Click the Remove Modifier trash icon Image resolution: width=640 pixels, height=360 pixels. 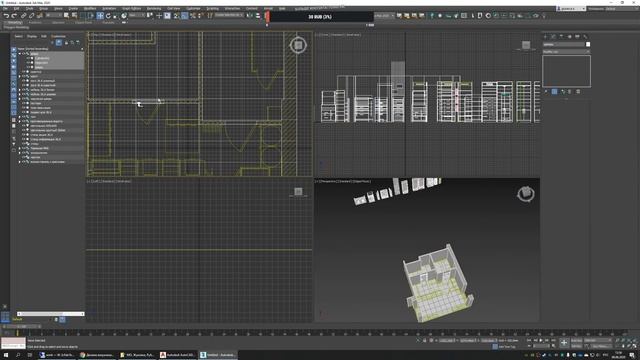569,92
